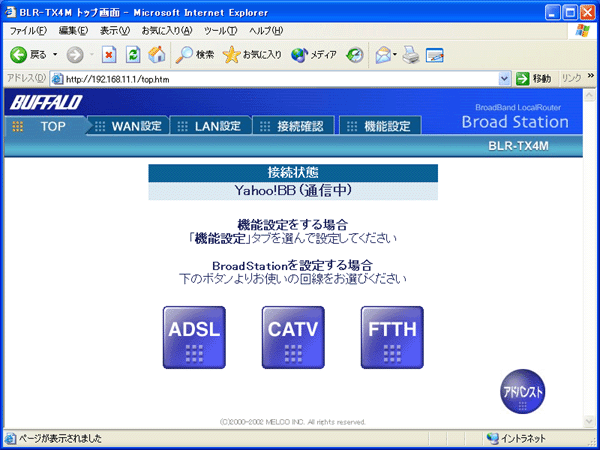Close the Internet Explorer window
This screenshot has height=450, width=600.
[x=588, y=13]
